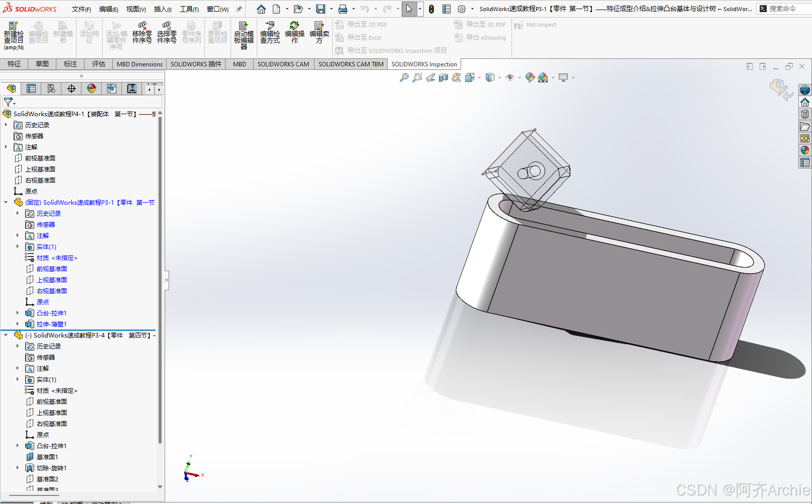
Task: Open DimXpertManager crosshair tab icon
Action: pyautogui.click(x=71, y=89)
